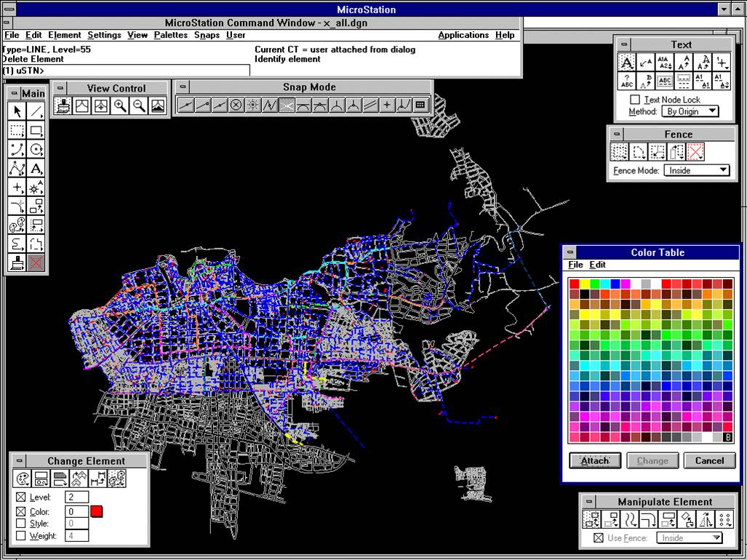The image size is (747, 560).
Task: Open the Help menu
Action: (x=505, y=35)
